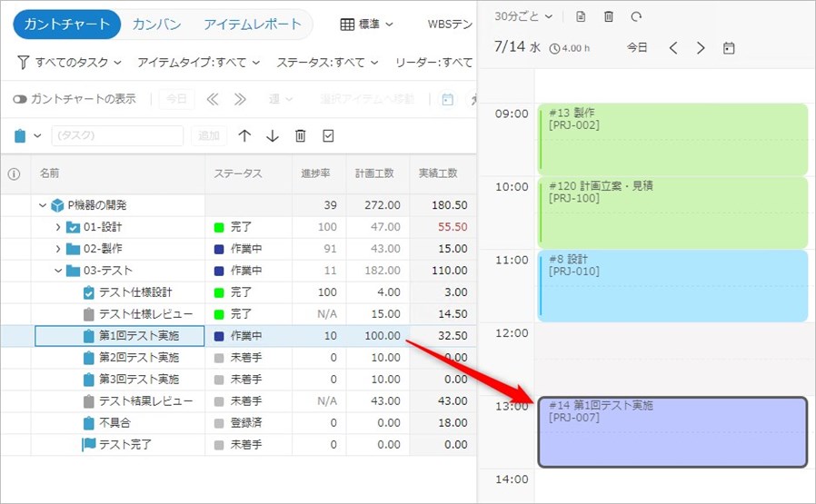Open the 30分ごと interval dropdown
This screenshot has width=816, height=504.
[x=523, y=16]
